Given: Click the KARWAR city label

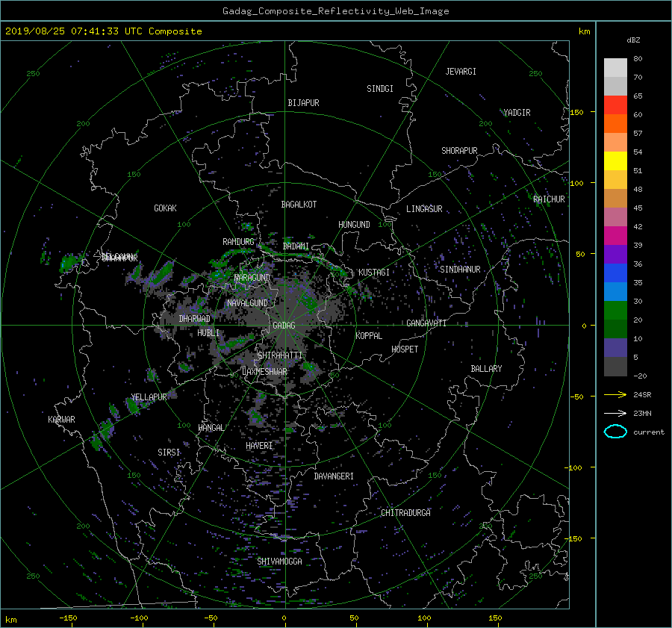Looking at the screenshot, I should 61,419.
